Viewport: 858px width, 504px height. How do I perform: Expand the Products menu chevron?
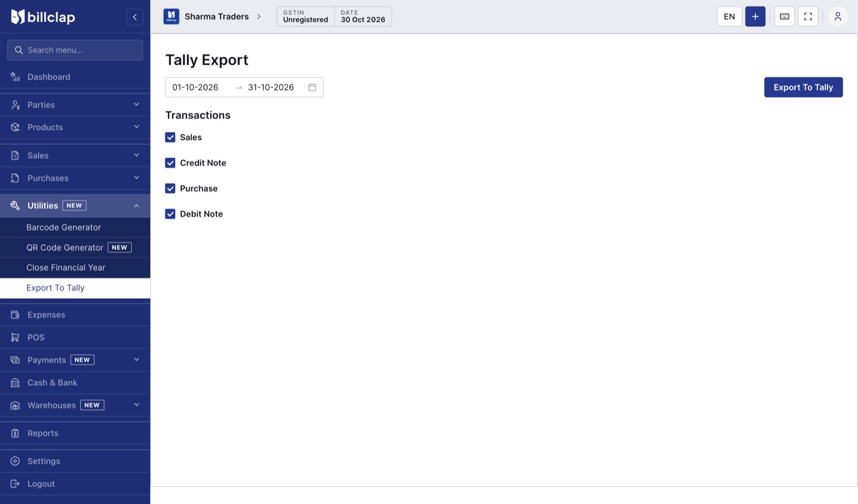[137, 127]
